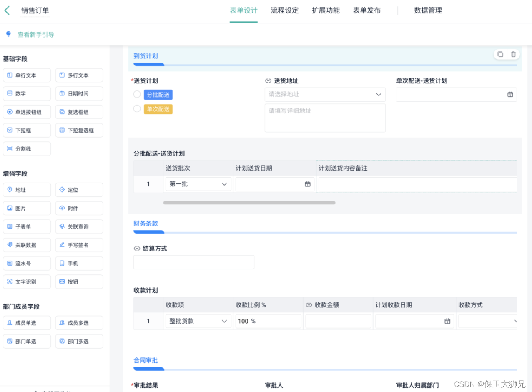Select the 分批配送 radio option
The height and width of the screenshot is (392, 532).
coord(137,94)
